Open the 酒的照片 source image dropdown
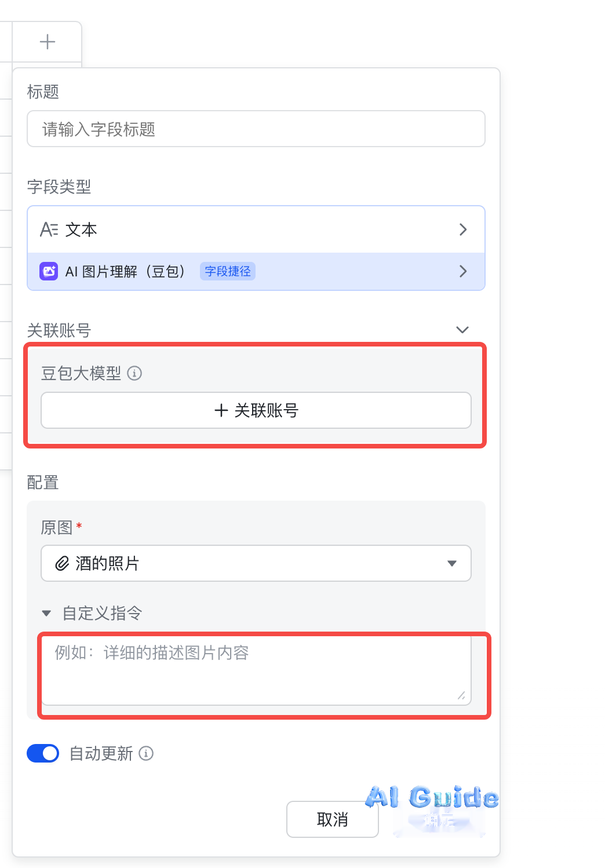 pos(256,563)
